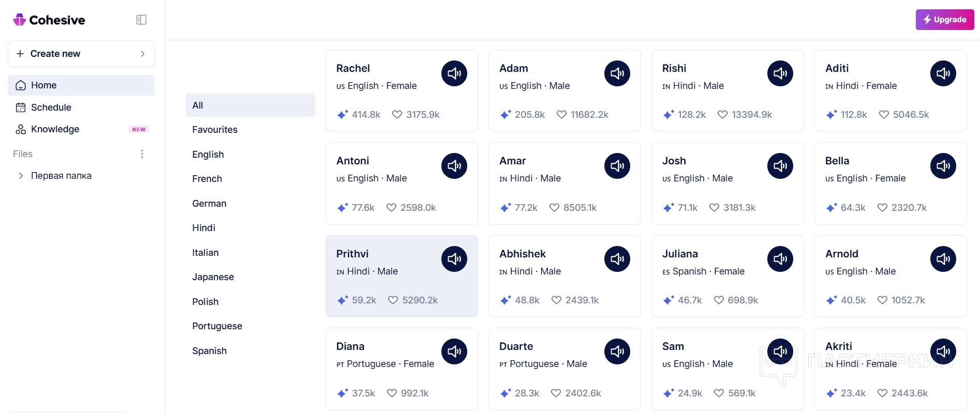Filter voices by Japanese
Screen dimensions: 980x414
point(213,277)
